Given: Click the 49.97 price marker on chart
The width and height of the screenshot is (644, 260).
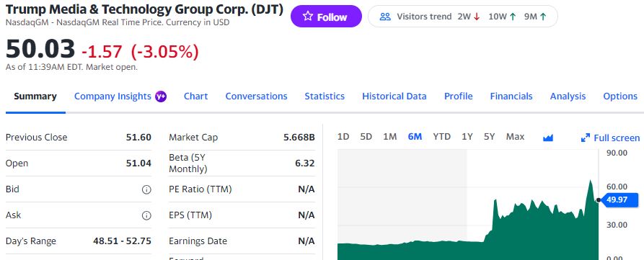Looking at the screenshot, I should pyautogui.click(x=621, y=200).
